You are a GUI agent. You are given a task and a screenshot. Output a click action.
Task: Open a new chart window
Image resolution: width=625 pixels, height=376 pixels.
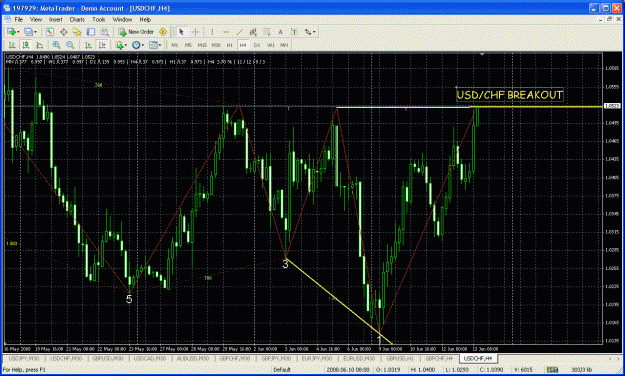pos(13,32)
